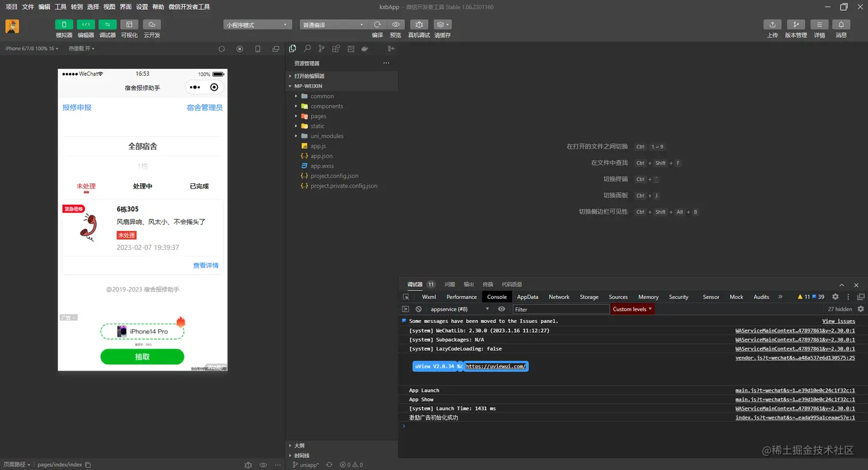Screen dimensions: 868x470
Task: Detach the simulator window
Action: (276, 49)
